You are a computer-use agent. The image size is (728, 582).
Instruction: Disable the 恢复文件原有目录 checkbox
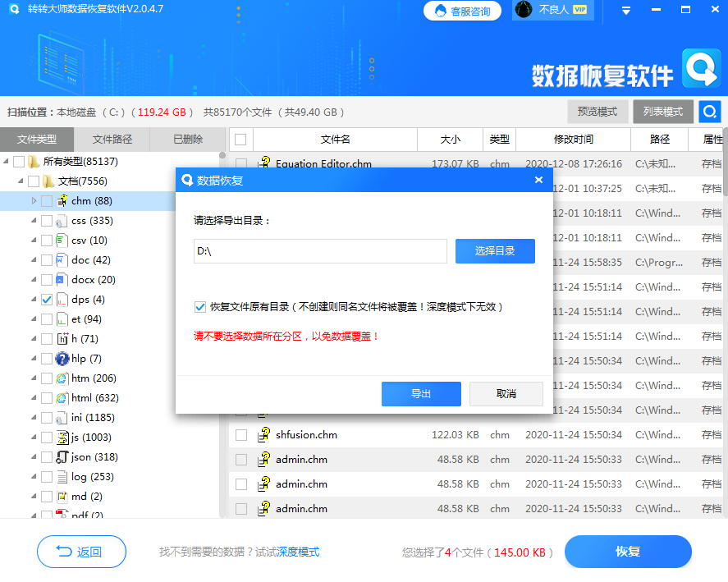pos(200,307)
